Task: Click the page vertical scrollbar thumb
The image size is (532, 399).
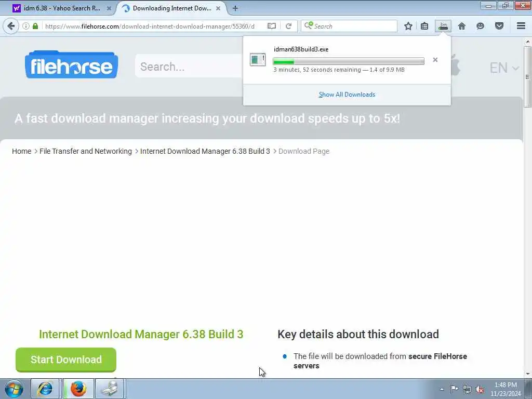Action: click(527, 77)
